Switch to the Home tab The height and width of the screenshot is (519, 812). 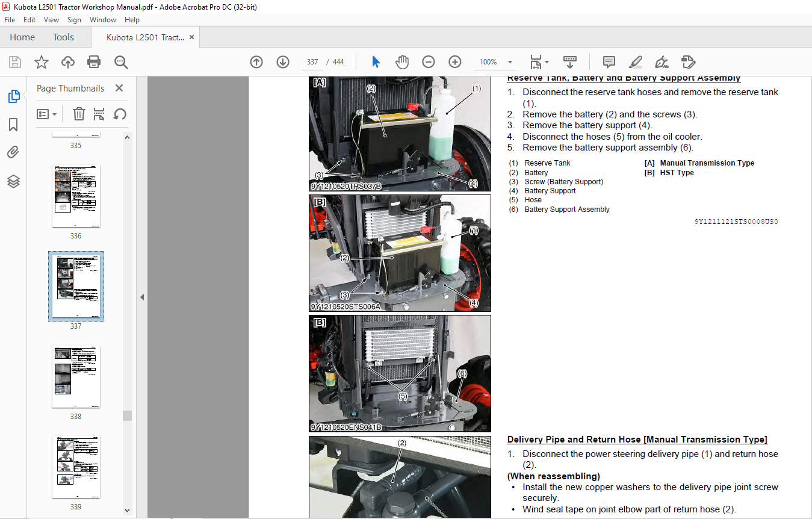pyautogui.click(x=22, y=37)
